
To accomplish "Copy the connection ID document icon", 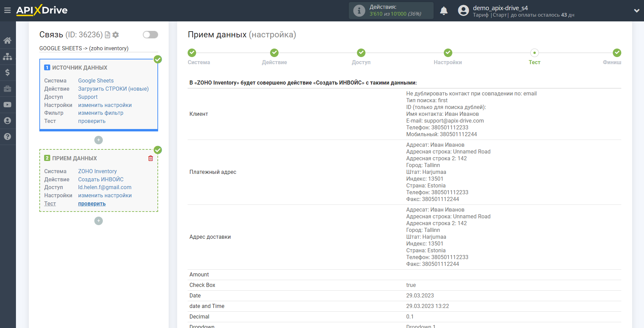I will tap(108, 35).
